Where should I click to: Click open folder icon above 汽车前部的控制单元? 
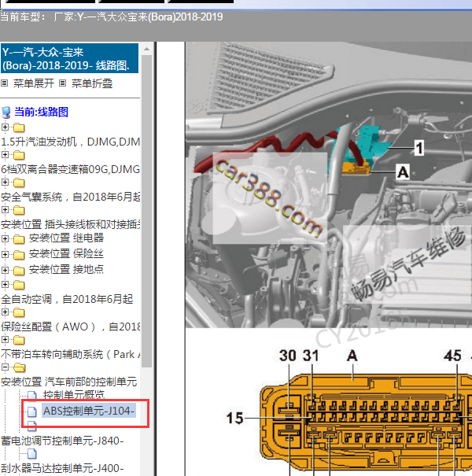pyautogui.click(x=20, y=367)
